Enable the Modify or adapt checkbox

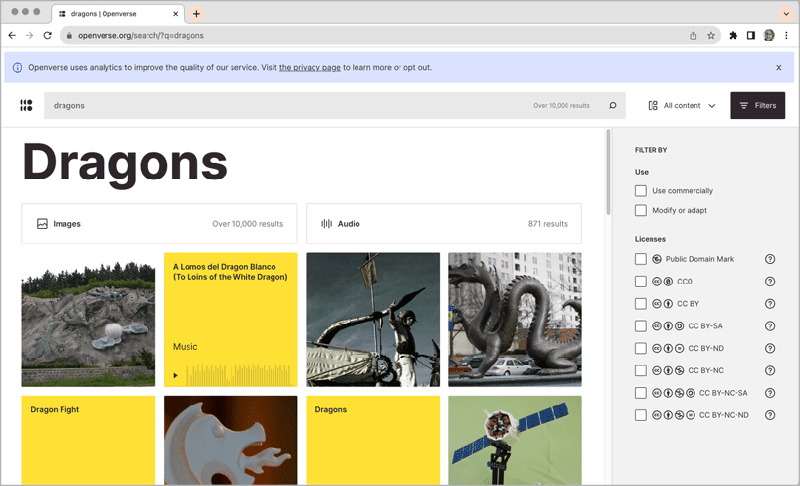[x=641, y=210]
